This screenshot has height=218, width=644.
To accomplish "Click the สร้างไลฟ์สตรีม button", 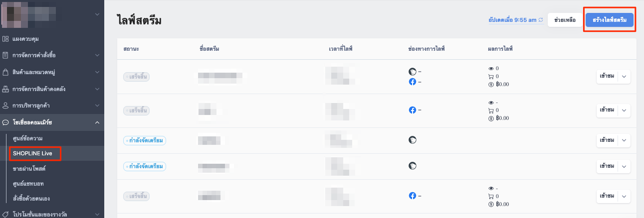I will pos(610,20).
